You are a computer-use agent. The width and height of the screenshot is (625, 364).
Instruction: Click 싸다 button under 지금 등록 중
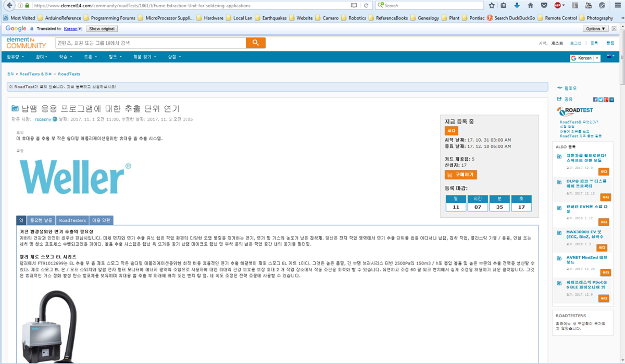pyautogui.click(x=451, y=131)
